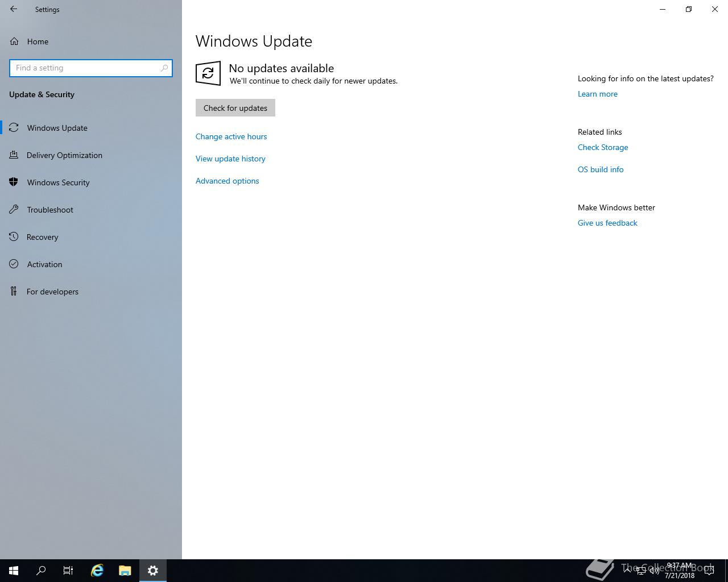Click the Windows Security shield icon
Screen dimensions: 728x582
point(14,182)
